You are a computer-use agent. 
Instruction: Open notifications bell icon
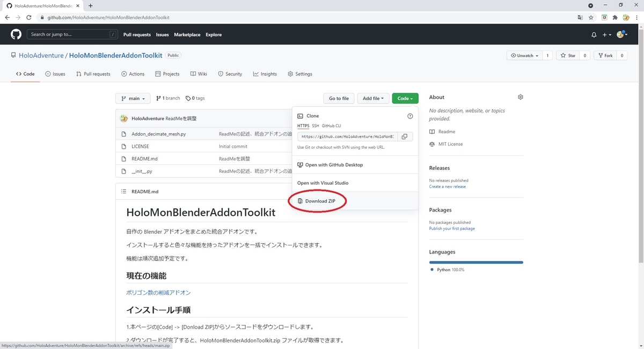(594, 35)
